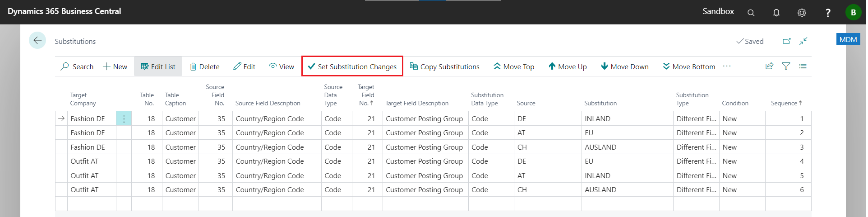Select Target Company cell in sequence 1 row
868x217 pixels.
92,118
